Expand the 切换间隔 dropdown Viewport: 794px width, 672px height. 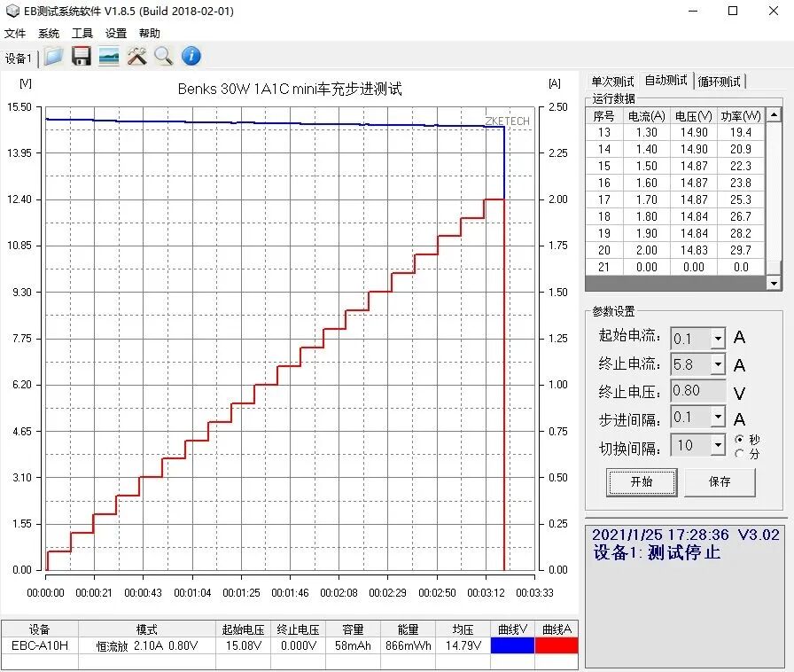[x=718, y=445]
